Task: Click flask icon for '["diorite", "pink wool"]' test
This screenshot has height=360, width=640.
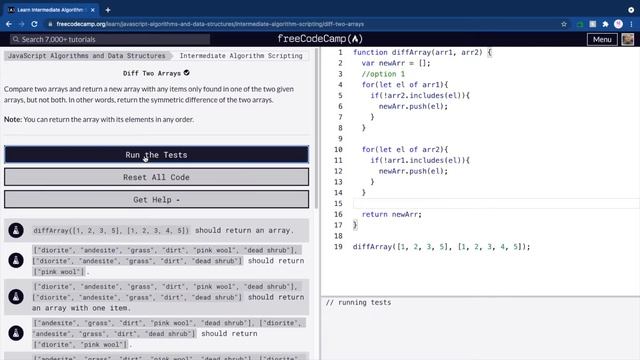Action: pos(16,333)
